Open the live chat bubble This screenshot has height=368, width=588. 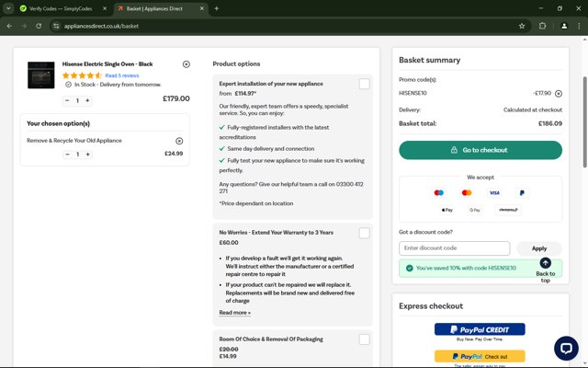pos(566,348)
